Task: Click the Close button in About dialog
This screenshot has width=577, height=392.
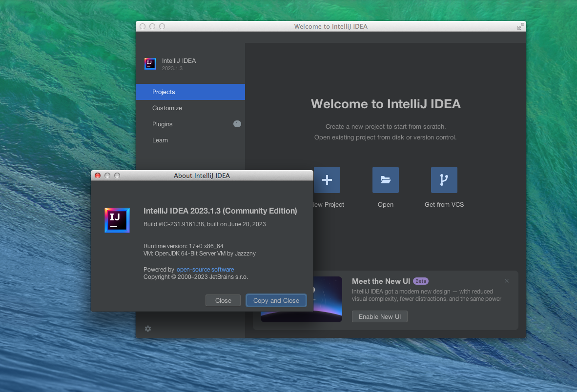Action: 223,300
